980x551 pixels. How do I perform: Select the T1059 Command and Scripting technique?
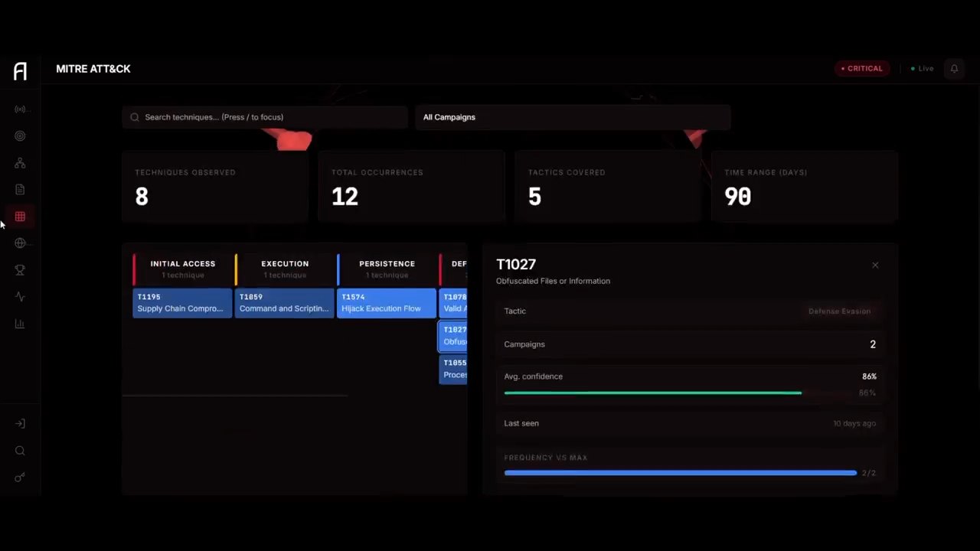pyautogui.click(x=284, y=303)
